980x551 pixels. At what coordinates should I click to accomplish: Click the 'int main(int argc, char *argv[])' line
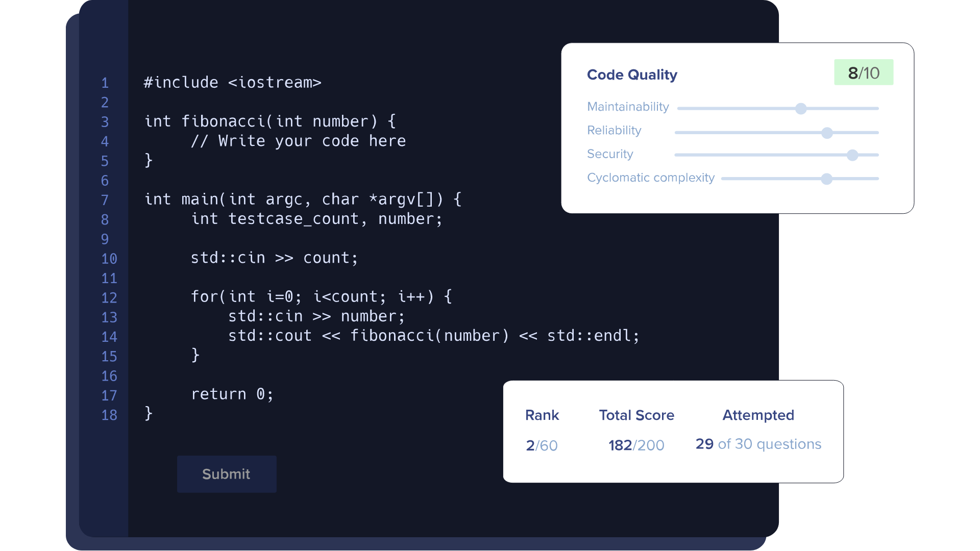(x=303, y=199)
